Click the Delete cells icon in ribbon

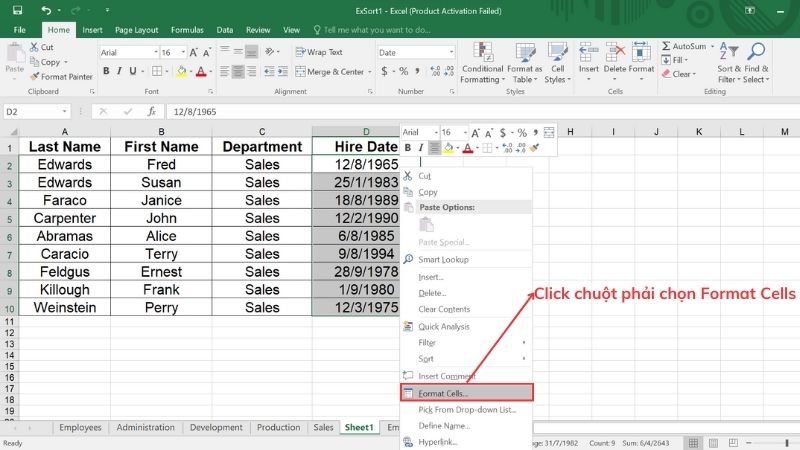(x=614, y=52)
